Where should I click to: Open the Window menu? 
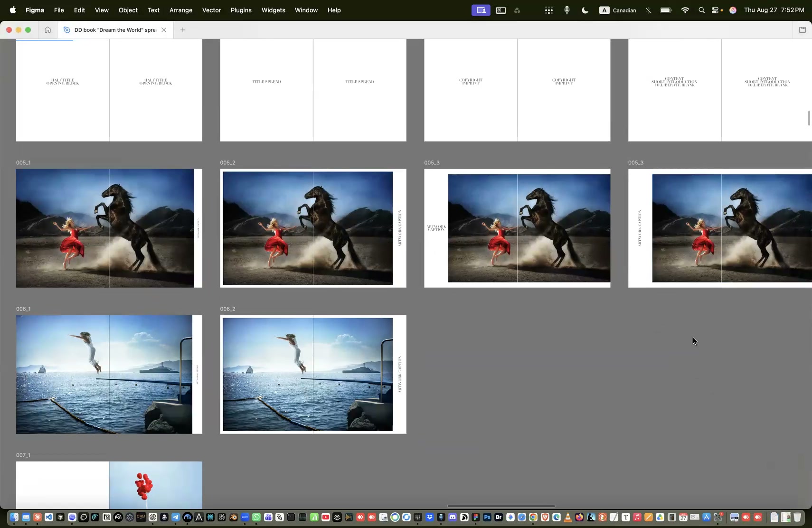[x=306, y=10]
